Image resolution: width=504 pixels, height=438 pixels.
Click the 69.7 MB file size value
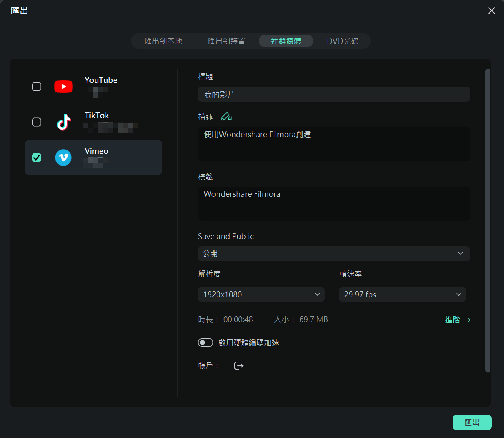313,320
